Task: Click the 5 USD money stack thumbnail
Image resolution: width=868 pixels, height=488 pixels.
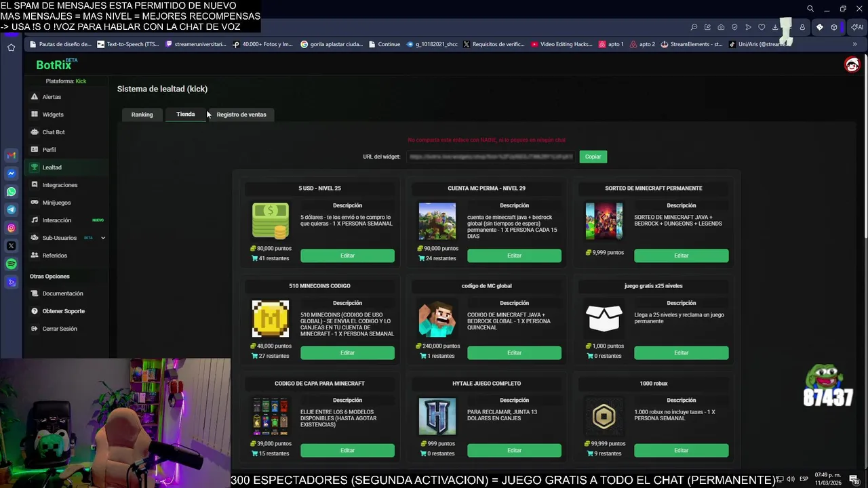Action: coord(271,221)
